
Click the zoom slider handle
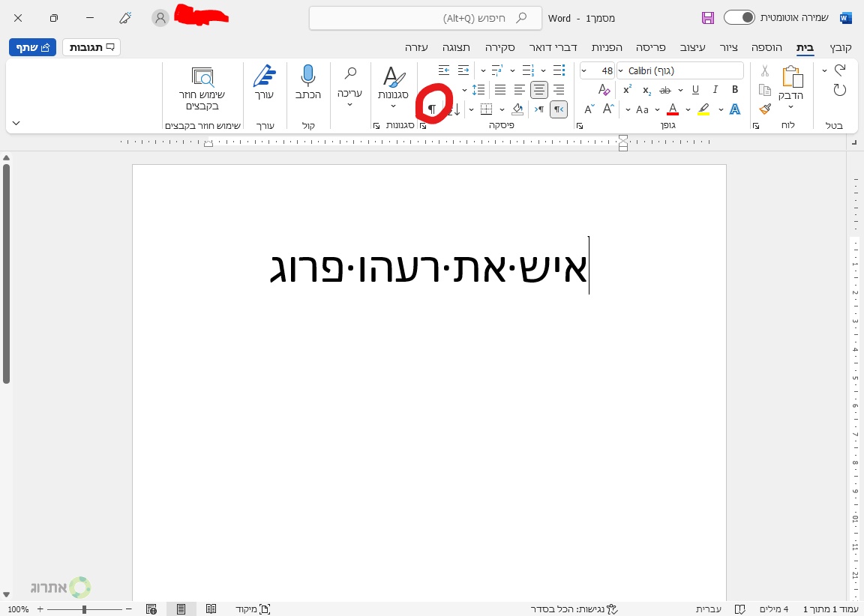[x=84, y=609]
